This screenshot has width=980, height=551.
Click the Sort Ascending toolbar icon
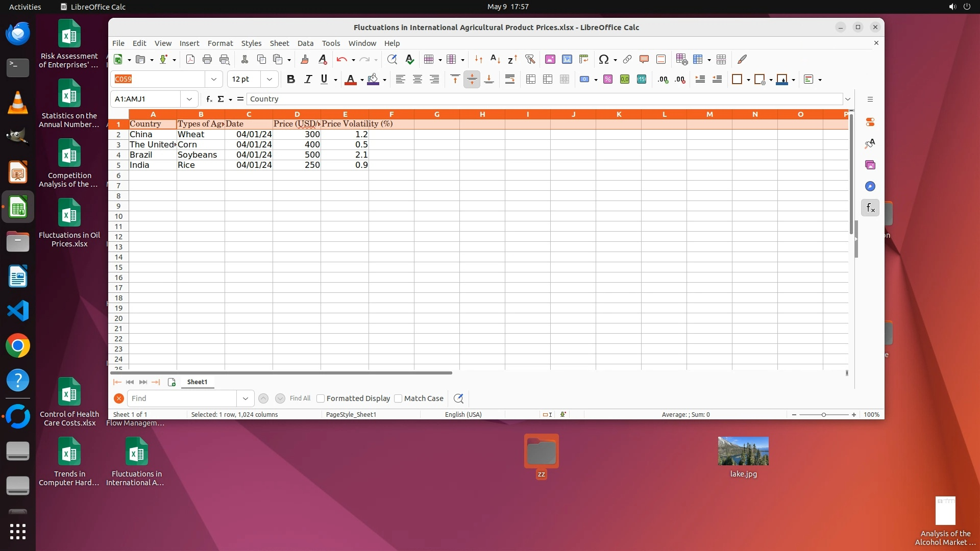(x=495, y=60)
